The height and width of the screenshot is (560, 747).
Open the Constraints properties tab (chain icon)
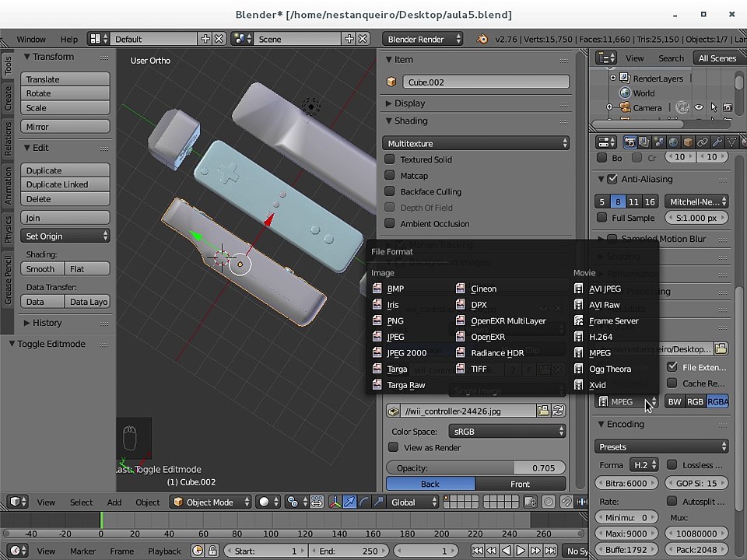coord(702,142)
